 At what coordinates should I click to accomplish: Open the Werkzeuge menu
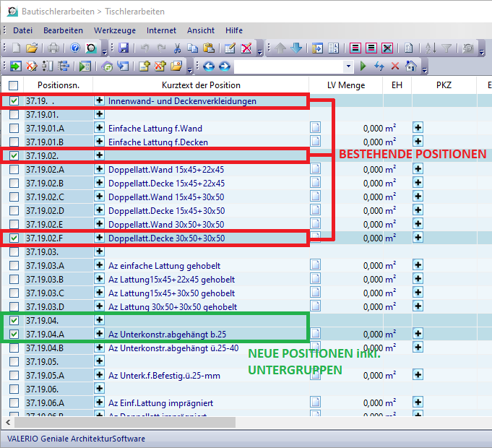(x=114, y=30)
